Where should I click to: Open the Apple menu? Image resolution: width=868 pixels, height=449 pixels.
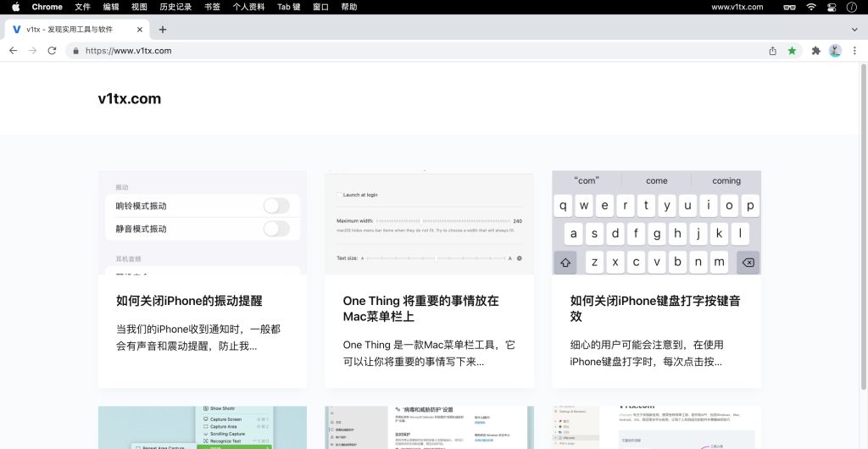click(15, 7)
